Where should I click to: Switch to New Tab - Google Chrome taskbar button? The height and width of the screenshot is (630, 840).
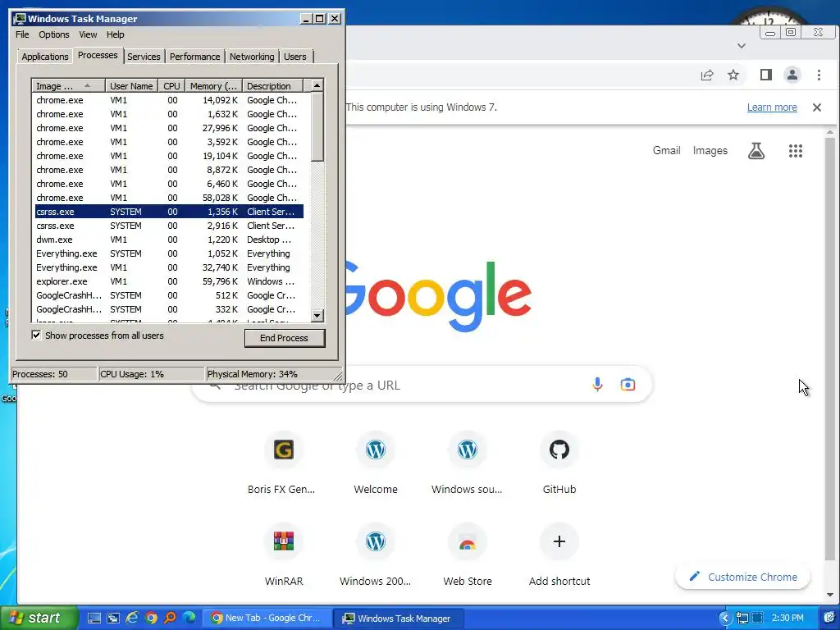click(x=266, y=618)
